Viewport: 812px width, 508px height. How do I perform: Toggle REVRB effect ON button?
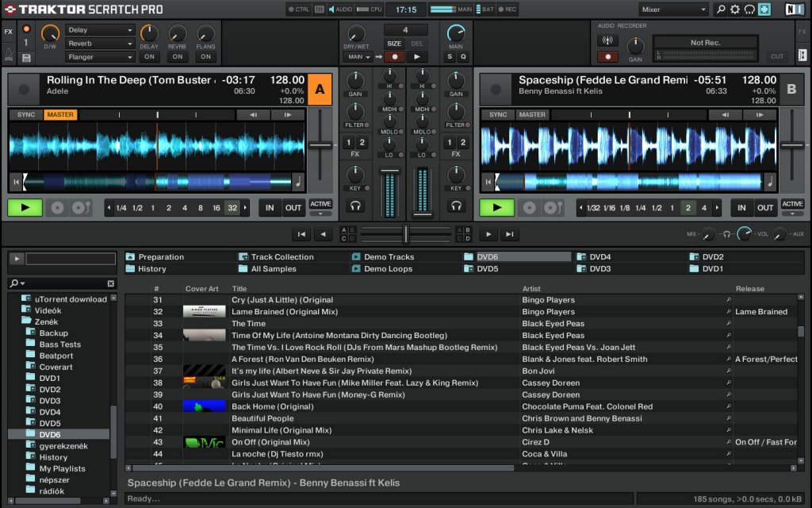[178, 56]
